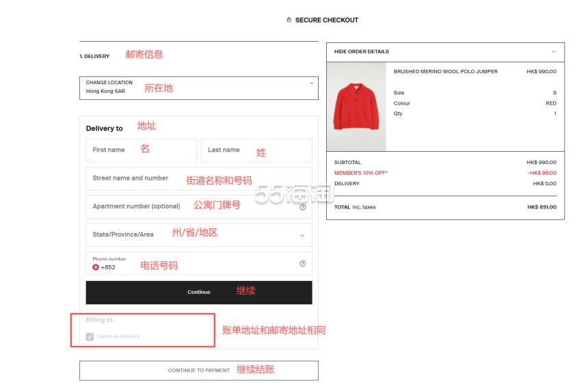
Task: Click the minus icon in order details header
Action: point(553,52)
